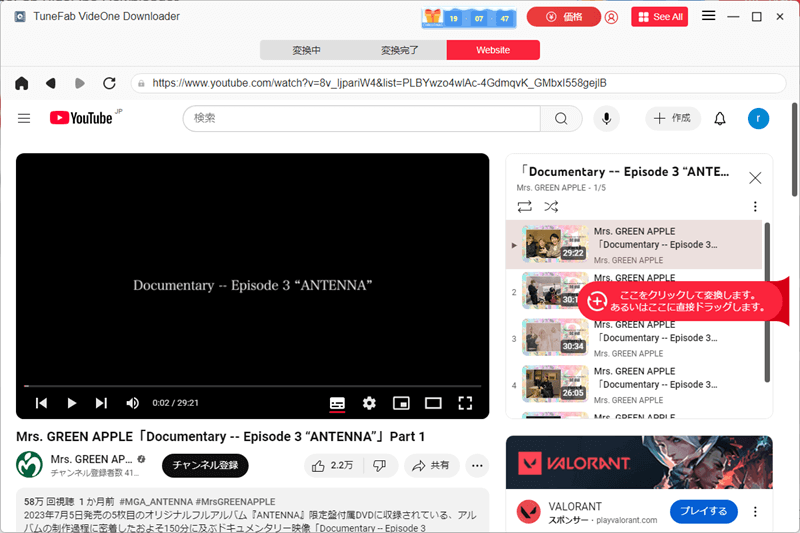This screenshot has height=533, width=800.
Task: Toggle subtitles in the video player
Action: [x=337, y=403]
